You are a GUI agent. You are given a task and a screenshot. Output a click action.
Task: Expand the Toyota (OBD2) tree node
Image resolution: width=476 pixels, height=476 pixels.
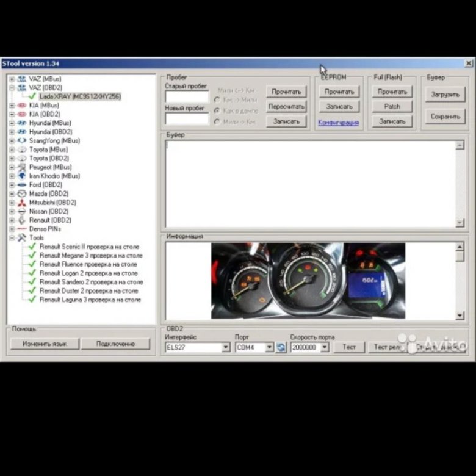pos(12,158)
